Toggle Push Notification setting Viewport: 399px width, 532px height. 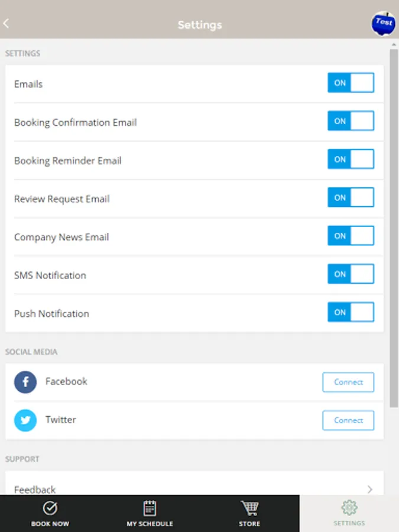point(351,312)
